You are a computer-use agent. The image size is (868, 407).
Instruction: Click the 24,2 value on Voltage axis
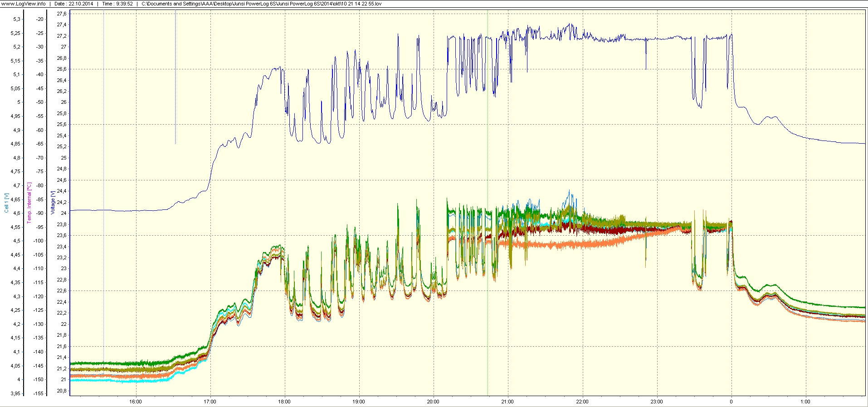(x=62, y=202)
